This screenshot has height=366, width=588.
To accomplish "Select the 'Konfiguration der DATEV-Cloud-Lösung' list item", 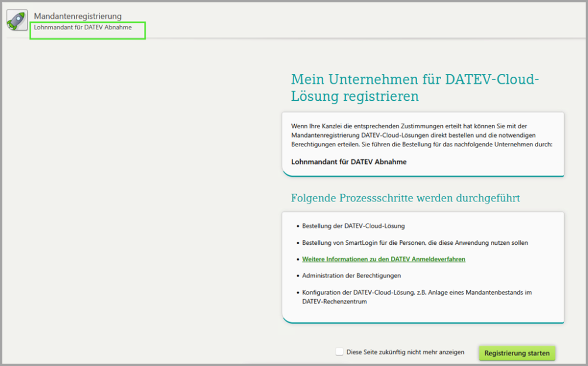I will coord(417,292).
